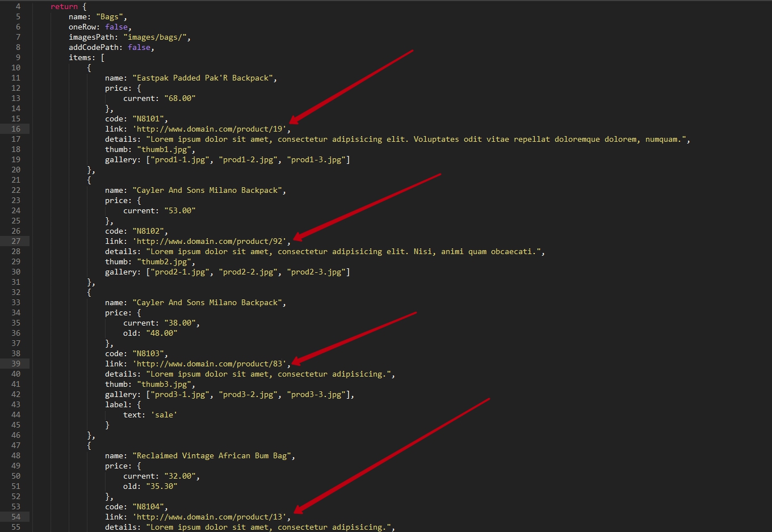Click the "images/bags/" path string
Viewport: 772px width, 532px height.
157,37
